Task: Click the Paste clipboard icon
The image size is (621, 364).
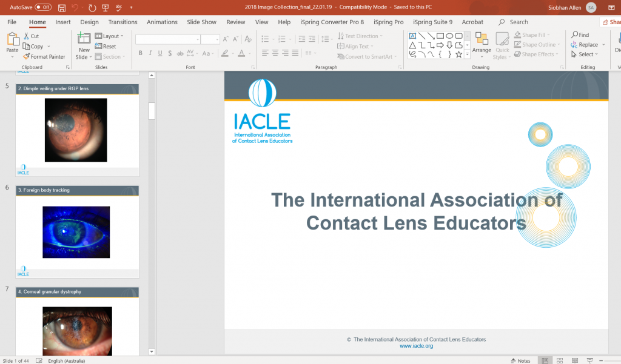Action: pyautogui.click(x=12, y=39)
